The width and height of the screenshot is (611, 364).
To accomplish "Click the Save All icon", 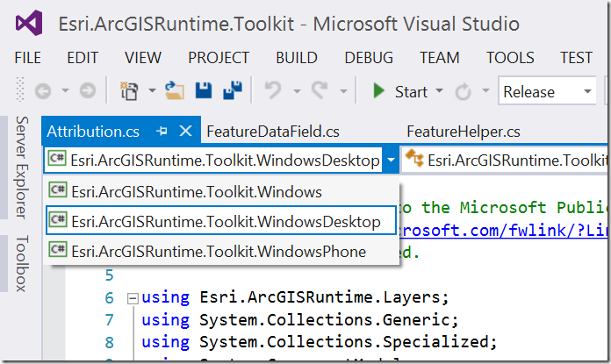I will tap(232, 91).
